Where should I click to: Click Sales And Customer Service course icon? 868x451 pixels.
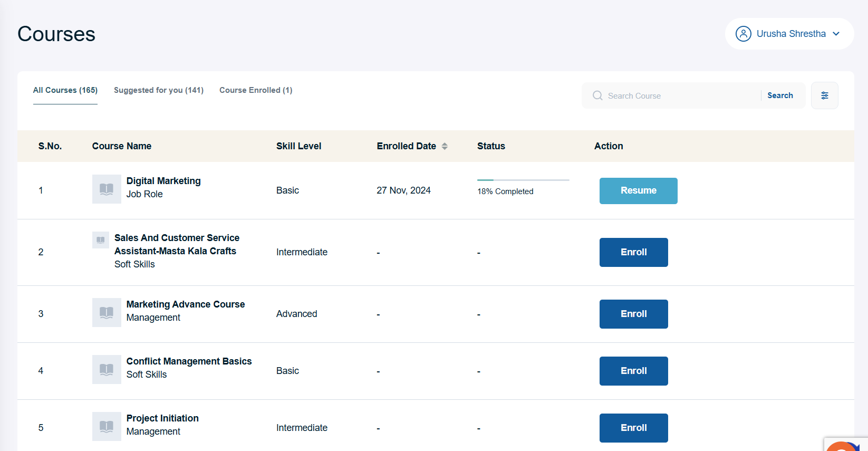(x=100, y=240)
